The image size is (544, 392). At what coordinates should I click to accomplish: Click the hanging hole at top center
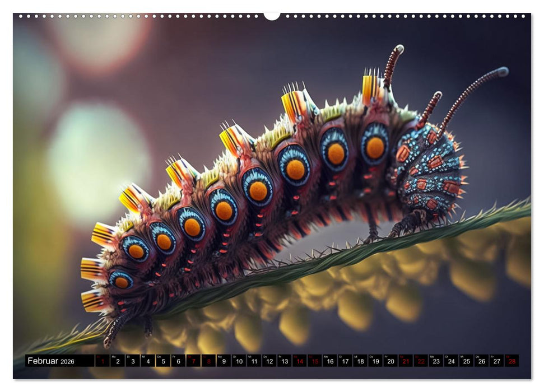[272, 15]
